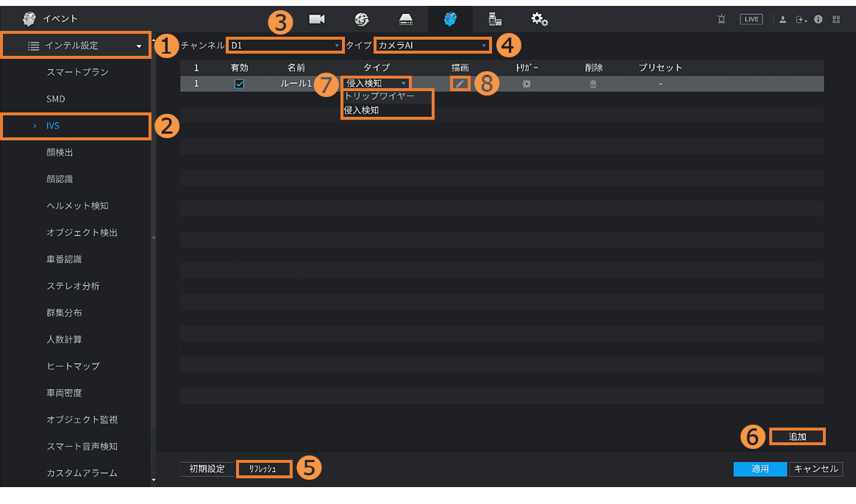This screenshot has height=504, width=856.
Task: Uncheck the 有効 checkbox for ルール1
Action: pos(239,84)
